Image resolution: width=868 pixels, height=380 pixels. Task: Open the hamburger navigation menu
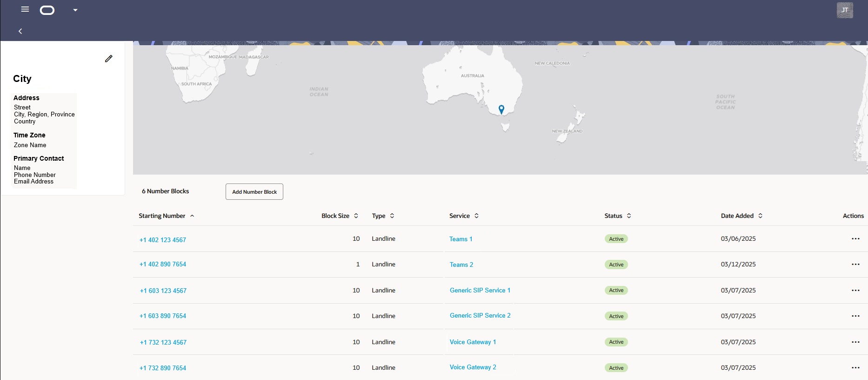(25, 9)
